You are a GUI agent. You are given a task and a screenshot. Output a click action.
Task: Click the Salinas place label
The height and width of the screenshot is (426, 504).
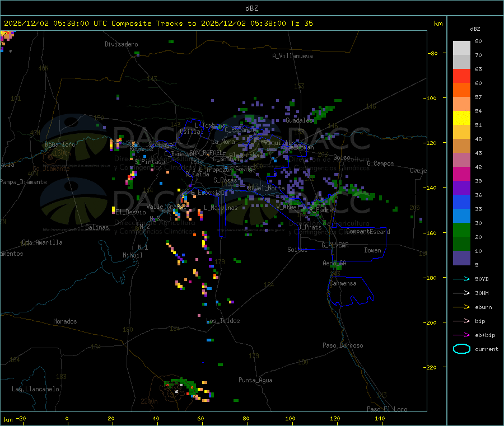[97, 227]
